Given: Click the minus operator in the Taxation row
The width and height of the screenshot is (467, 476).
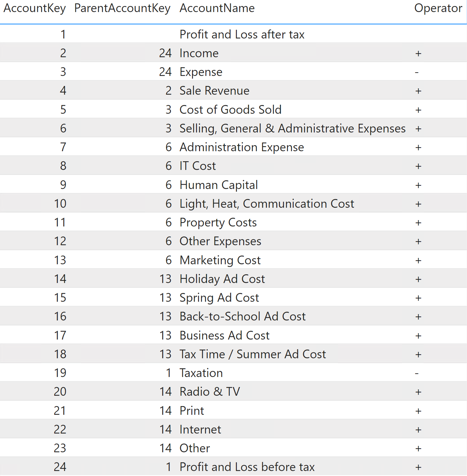Looking at the screenshot, I should (x=417, y=373).
